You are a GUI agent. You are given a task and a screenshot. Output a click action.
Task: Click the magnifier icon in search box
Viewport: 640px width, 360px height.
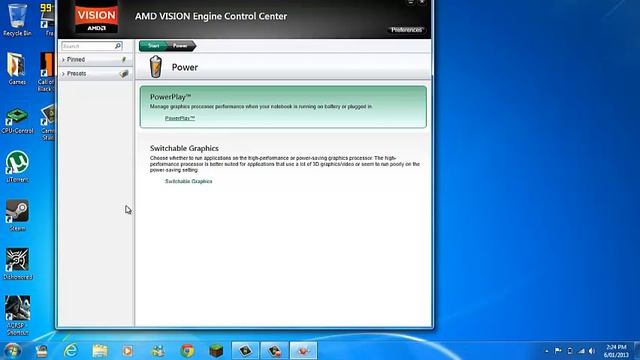(118, 46)
